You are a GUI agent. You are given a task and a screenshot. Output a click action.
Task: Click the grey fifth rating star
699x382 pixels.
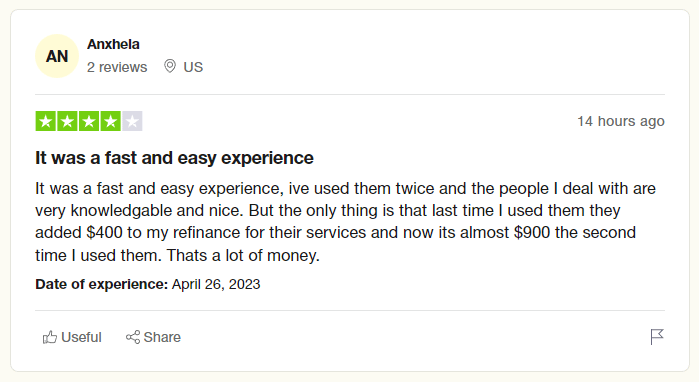[x=132, y=121]
